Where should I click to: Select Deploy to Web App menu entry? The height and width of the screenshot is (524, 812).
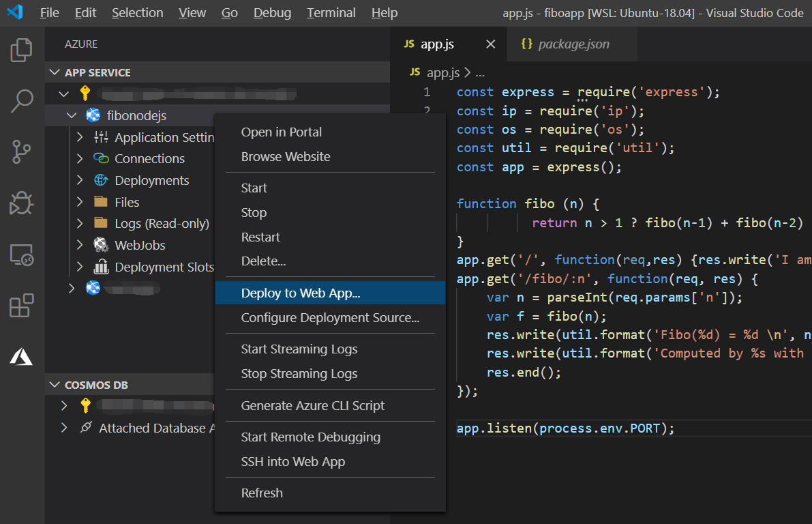pos(301,293)
